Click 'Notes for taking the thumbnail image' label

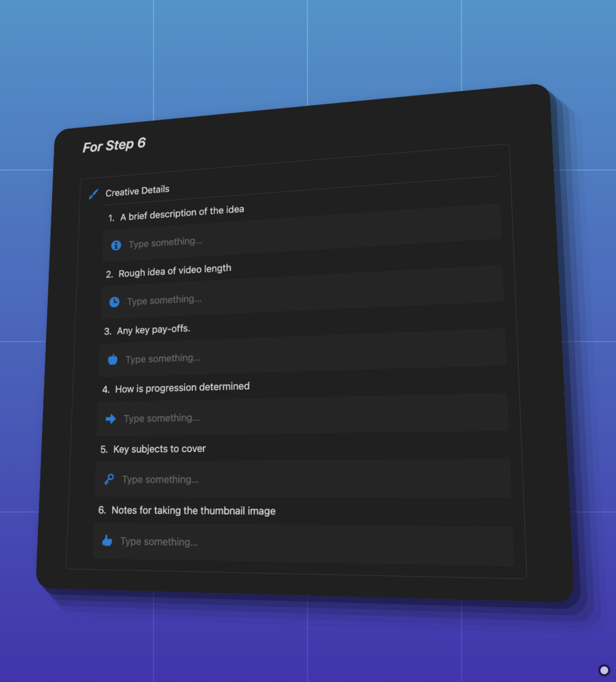tap(194, 510)
